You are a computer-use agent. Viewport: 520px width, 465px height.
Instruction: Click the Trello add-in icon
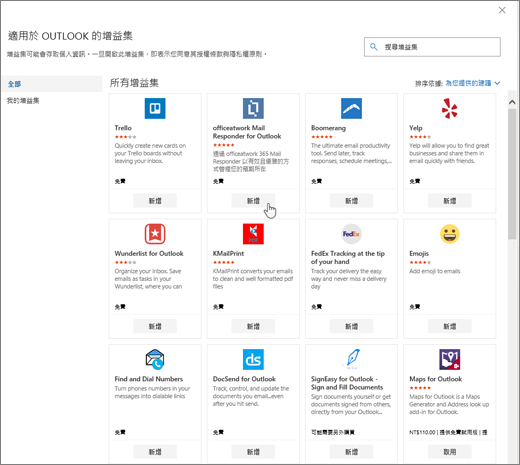coord(155,108)
